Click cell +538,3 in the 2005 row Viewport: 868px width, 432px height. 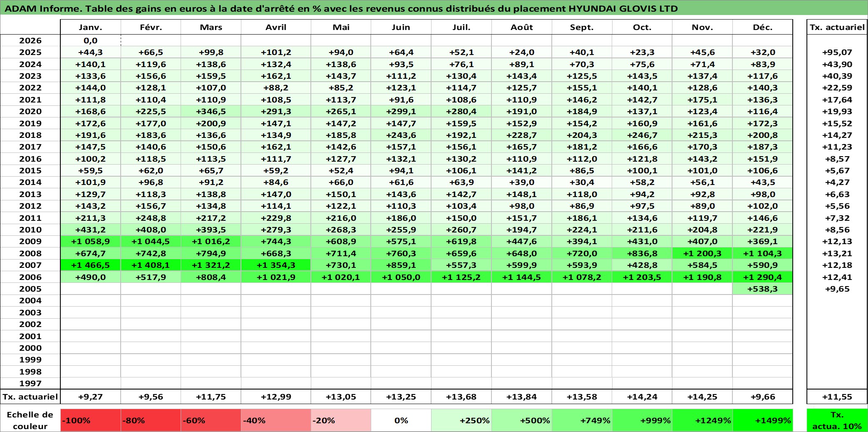763,289
